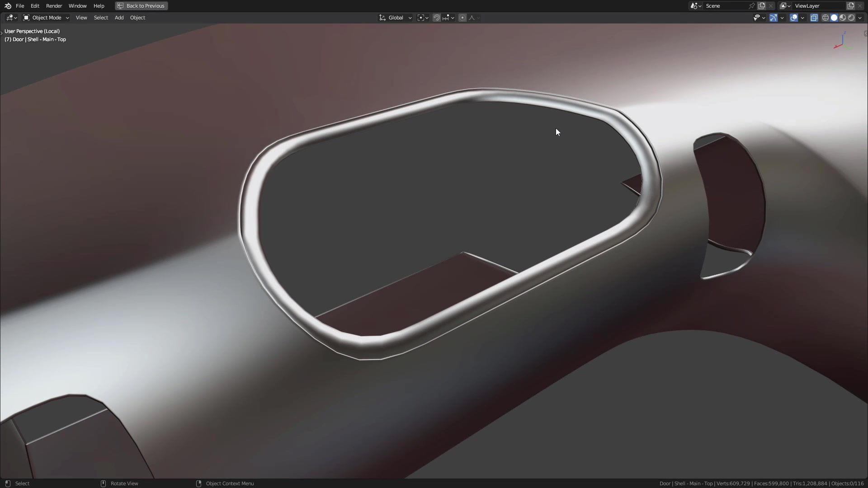Image resolution: width=868 pixels, height=488 pixels.
Task: Open the Window menu
Action: click(x=77, y=6)
